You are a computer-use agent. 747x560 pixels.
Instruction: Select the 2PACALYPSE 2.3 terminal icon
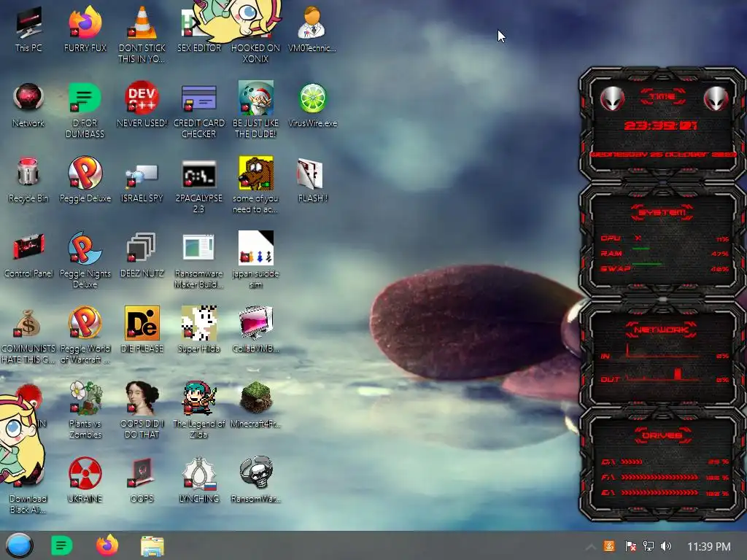pyautogui.click(x=198, y=174)
